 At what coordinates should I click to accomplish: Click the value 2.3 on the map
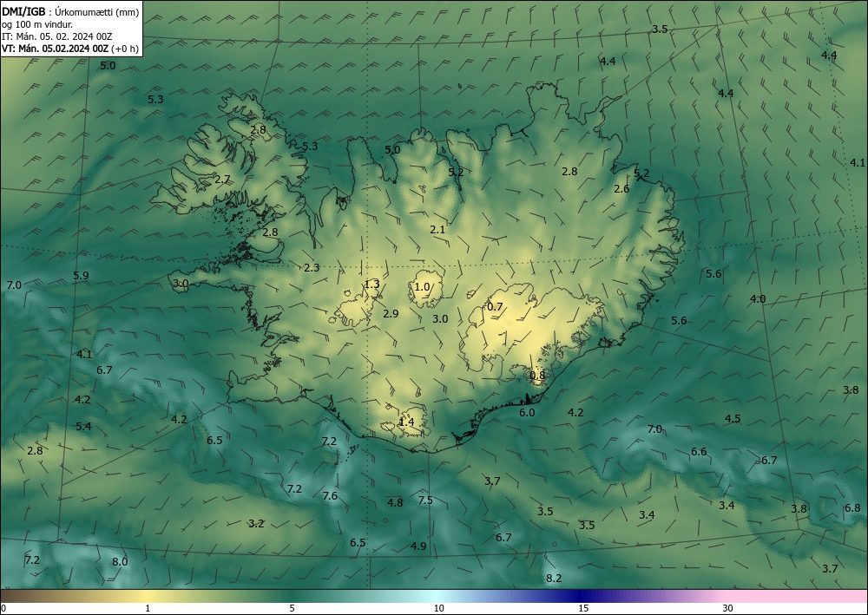point(312,268)
